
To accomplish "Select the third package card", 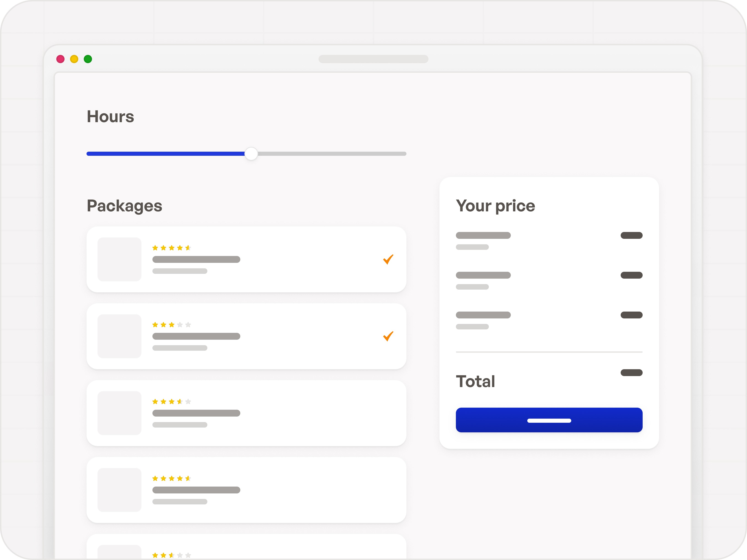I will (246, 413).
